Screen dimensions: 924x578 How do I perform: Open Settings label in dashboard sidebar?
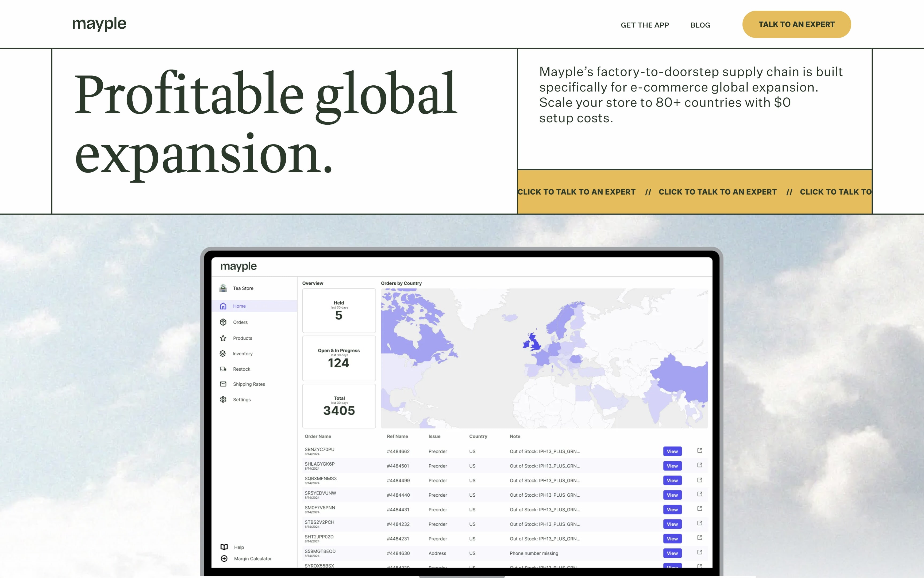click(x=242, y=400)
